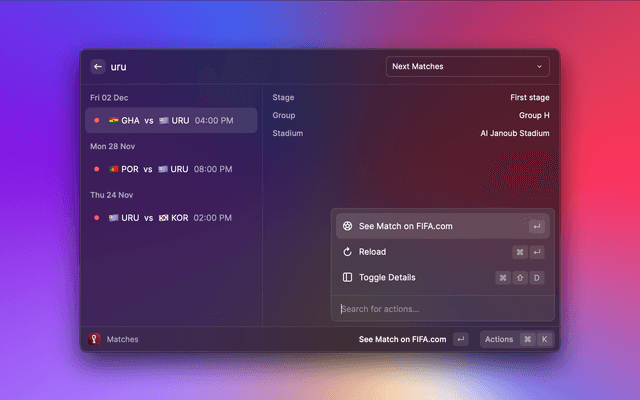Viewport: 640px width, 400px height.
Task: Click the South Korea flag icon
Action: pos(163,217)
